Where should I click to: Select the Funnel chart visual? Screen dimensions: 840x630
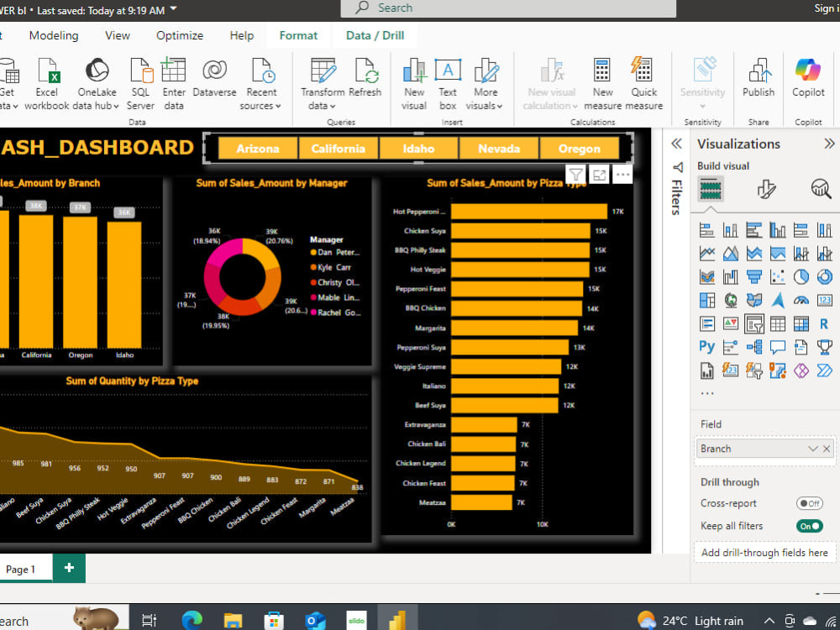click(x=753, y=276)
